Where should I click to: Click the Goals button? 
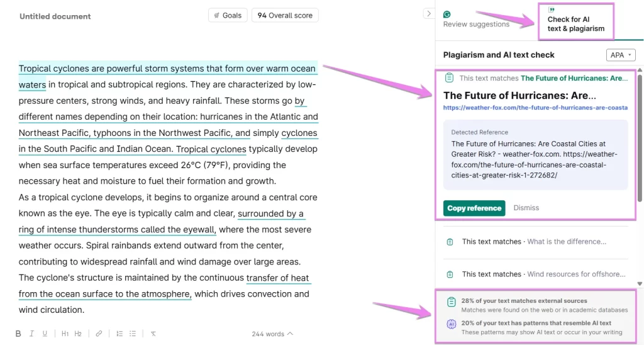click(x=228, y=16)
